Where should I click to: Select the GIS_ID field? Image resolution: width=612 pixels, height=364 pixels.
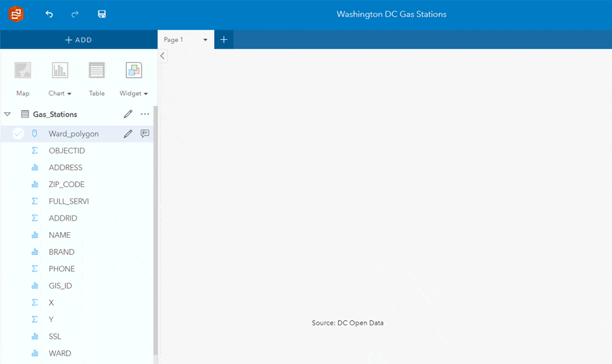[x=60, y=285]
